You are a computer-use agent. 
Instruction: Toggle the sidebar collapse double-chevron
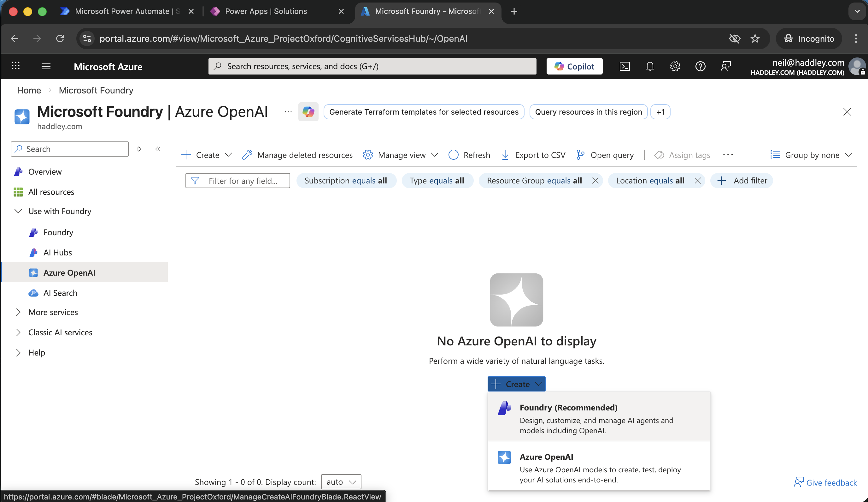click(x=158, y=149)
